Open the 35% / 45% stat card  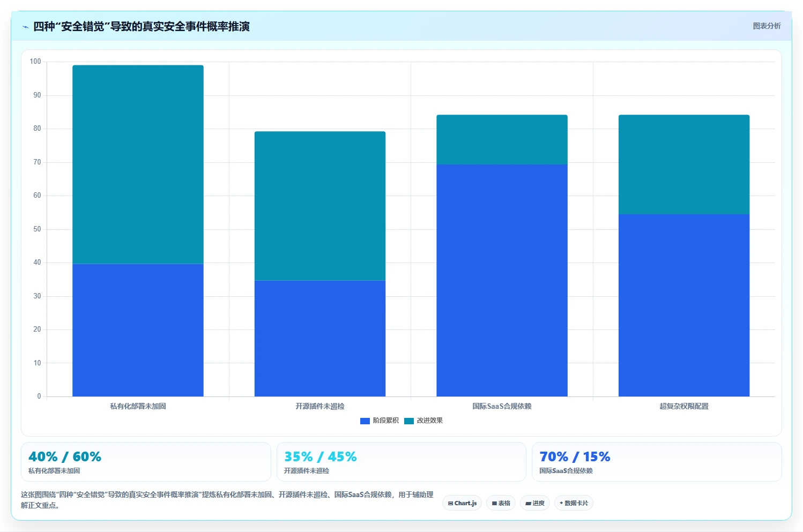pyautogui.click(x=401, y=462)
